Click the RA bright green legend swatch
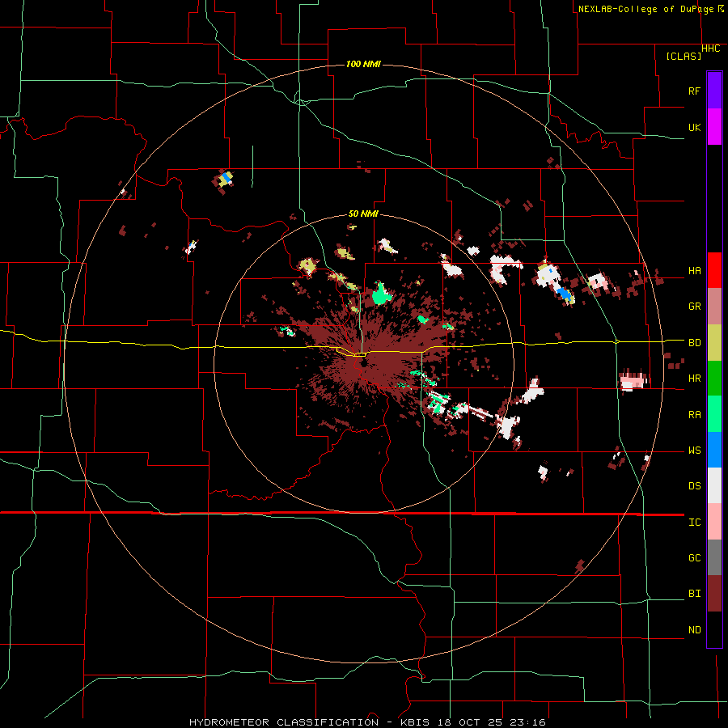Screen dimensions: 728x728 pos(714,414)
